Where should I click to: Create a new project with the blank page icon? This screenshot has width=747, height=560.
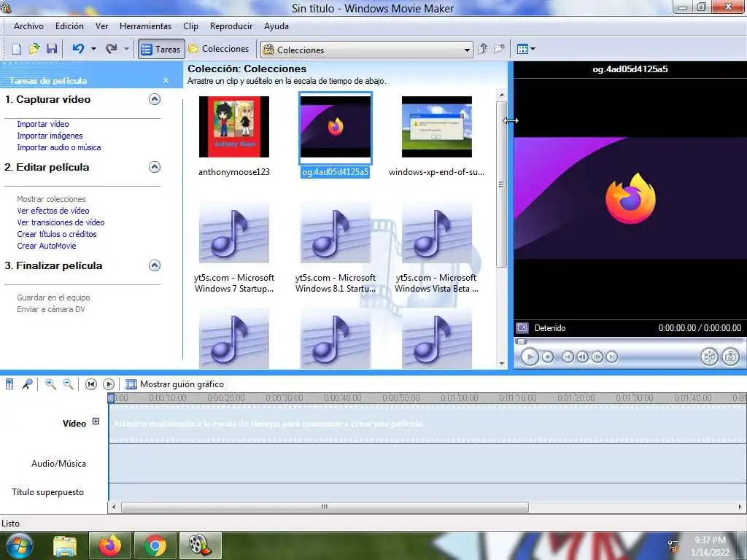17,49
